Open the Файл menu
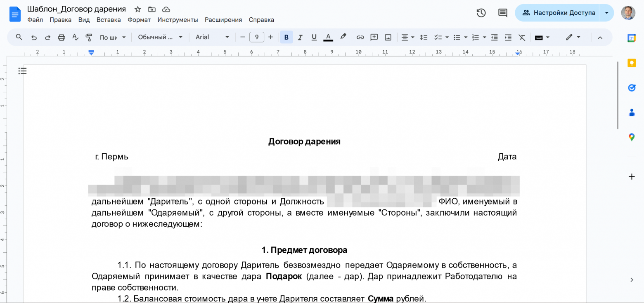The image size is (644, 303). (35, 20)
